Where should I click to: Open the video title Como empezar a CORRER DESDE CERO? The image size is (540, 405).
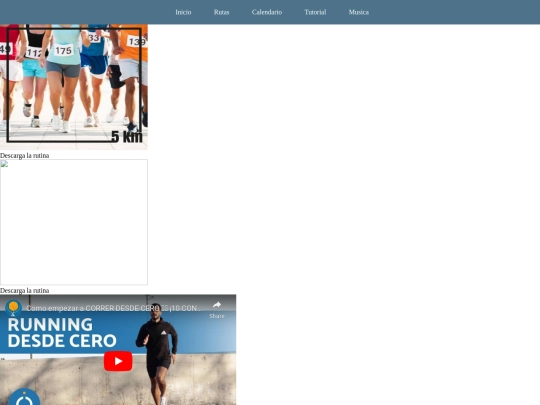[114, 308]
